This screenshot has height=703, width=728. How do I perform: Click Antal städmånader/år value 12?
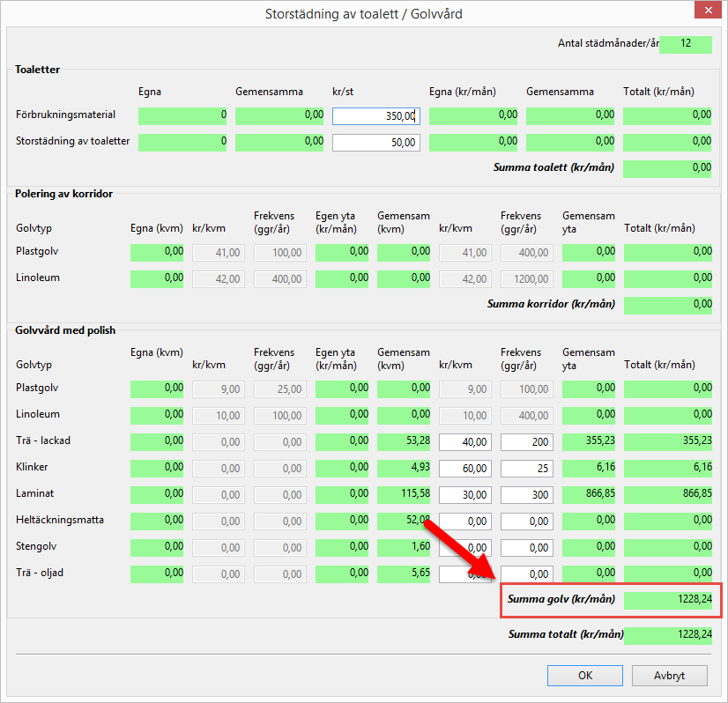(x=685, y=44)
